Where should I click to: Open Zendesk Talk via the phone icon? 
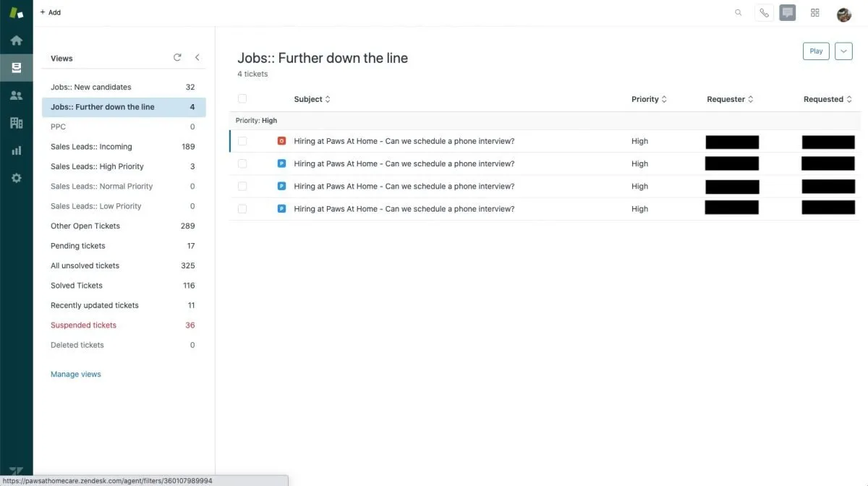pos(763,12)
